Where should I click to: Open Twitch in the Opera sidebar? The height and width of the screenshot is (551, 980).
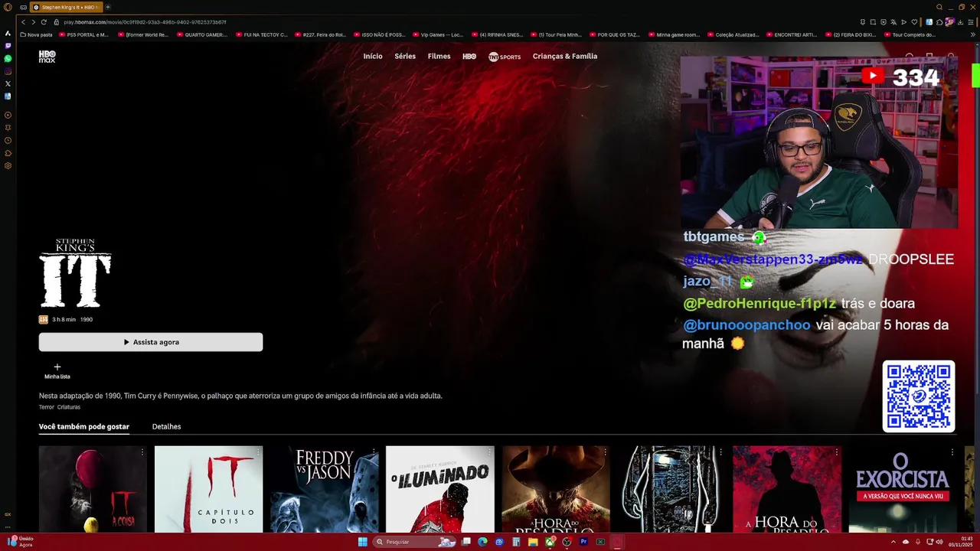coord(8,46)
